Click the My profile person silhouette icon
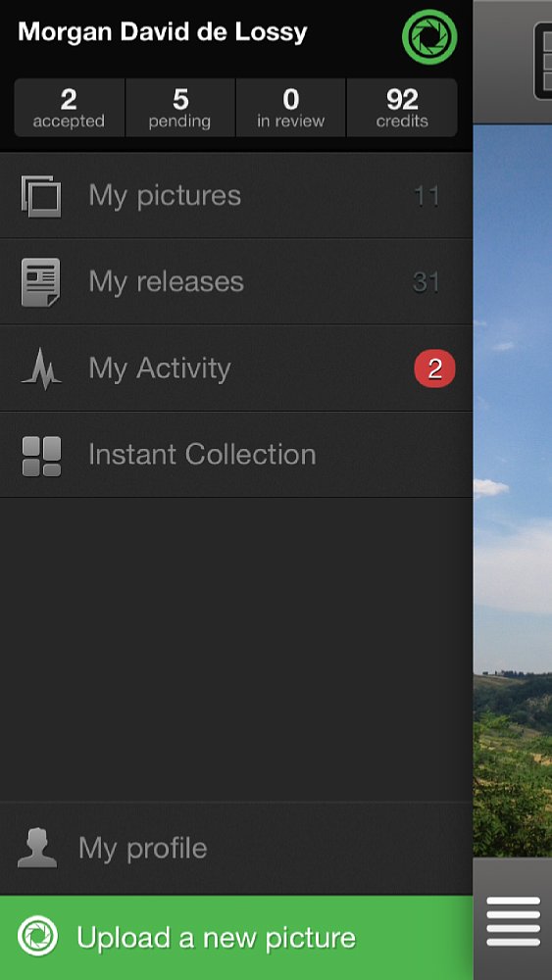Image resolution: width=552 pixels, height=980 pixels. coord(37,848)
